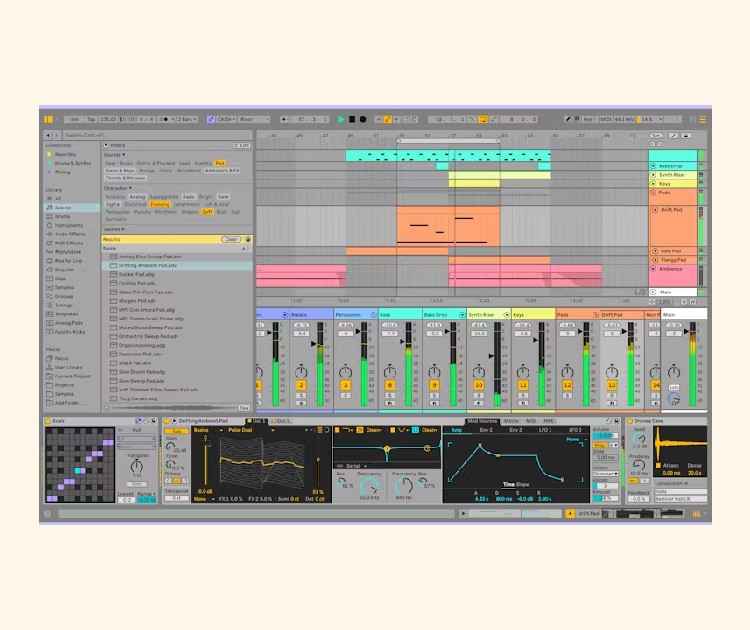
Task: Click the MIDI map mode button
Action: click(606, 119)
